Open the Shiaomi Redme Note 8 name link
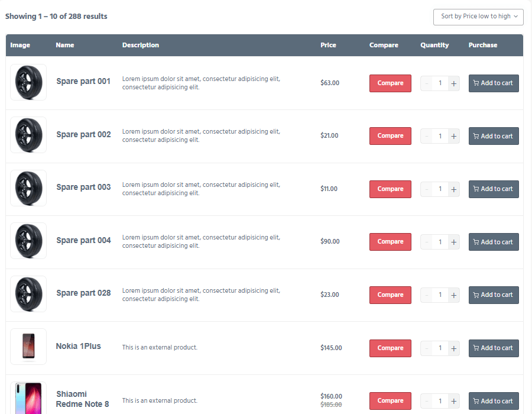The height and width of the screenshot is (414, 532). click(x=82, y=399)
